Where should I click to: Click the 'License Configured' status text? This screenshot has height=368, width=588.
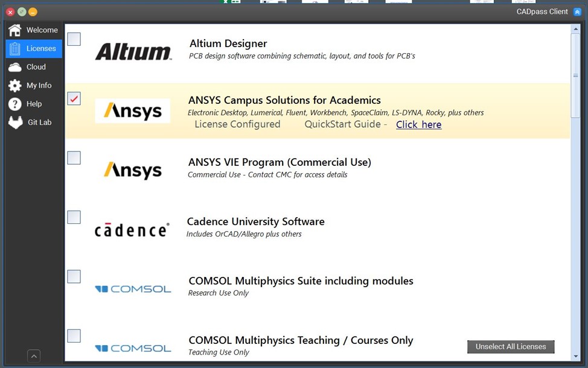[x=237, y=124]
